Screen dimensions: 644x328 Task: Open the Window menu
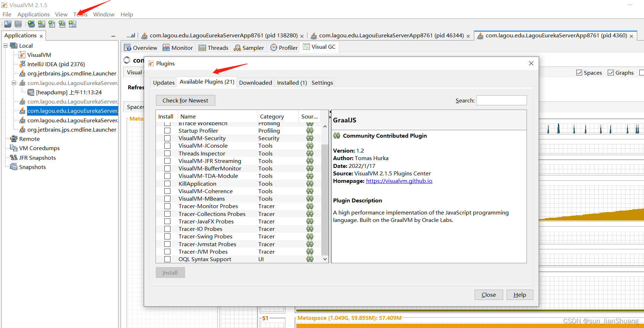[104, 14]
